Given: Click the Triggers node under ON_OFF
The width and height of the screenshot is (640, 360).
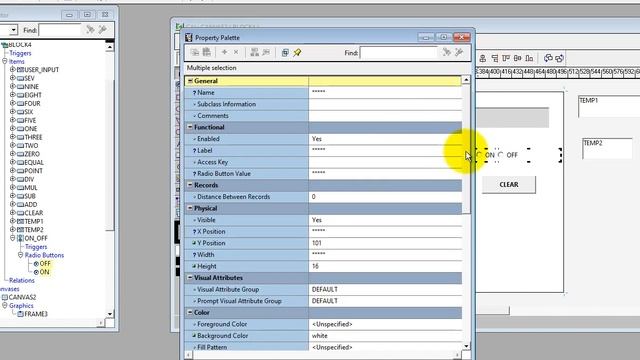Looking at the screenshot, I should pyautogui.click(x=36, y=247).
